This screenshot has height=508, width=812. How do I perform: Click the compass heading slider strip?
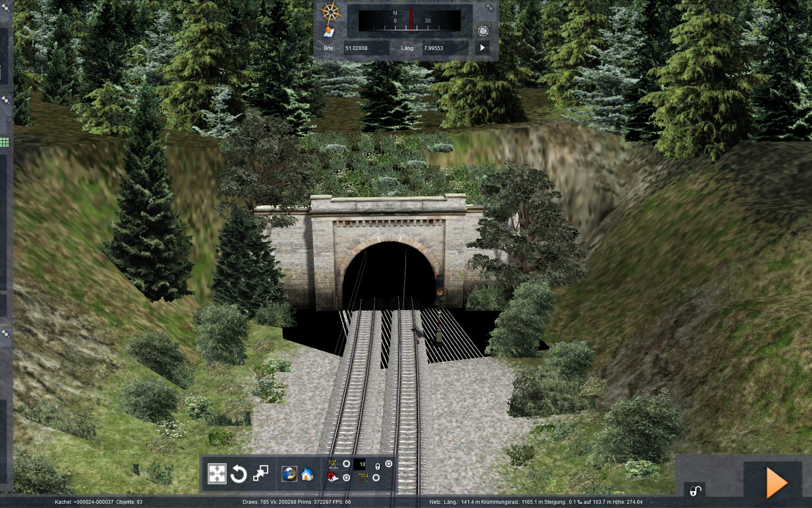(x=409, y=21)
